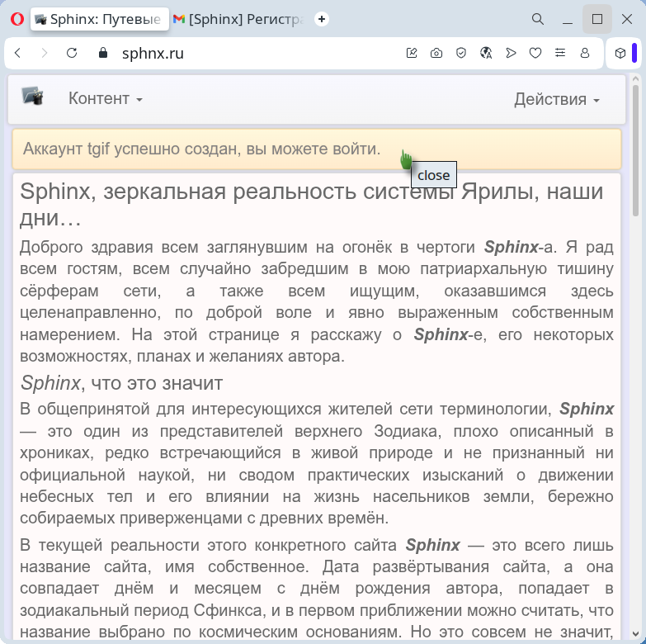Viewport: 646px width, 644px height.
Task: Reload the sphnx.ru page
Action: (72, 53)
